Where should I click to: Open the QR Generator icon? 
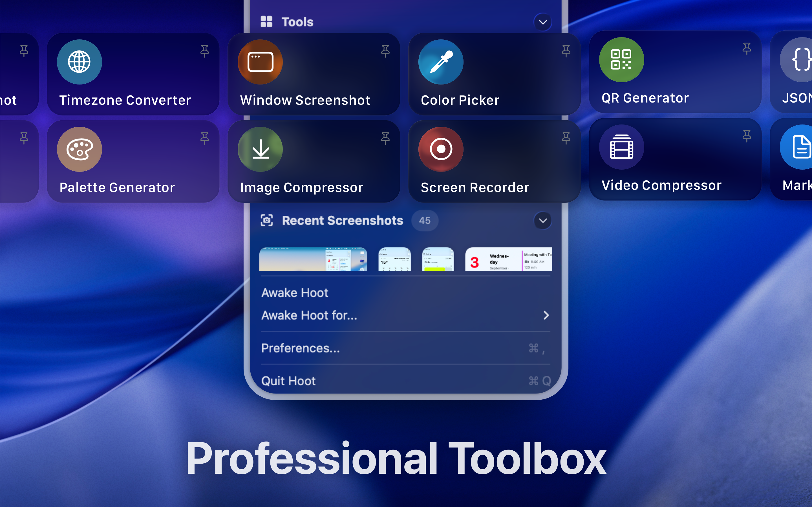621,60
